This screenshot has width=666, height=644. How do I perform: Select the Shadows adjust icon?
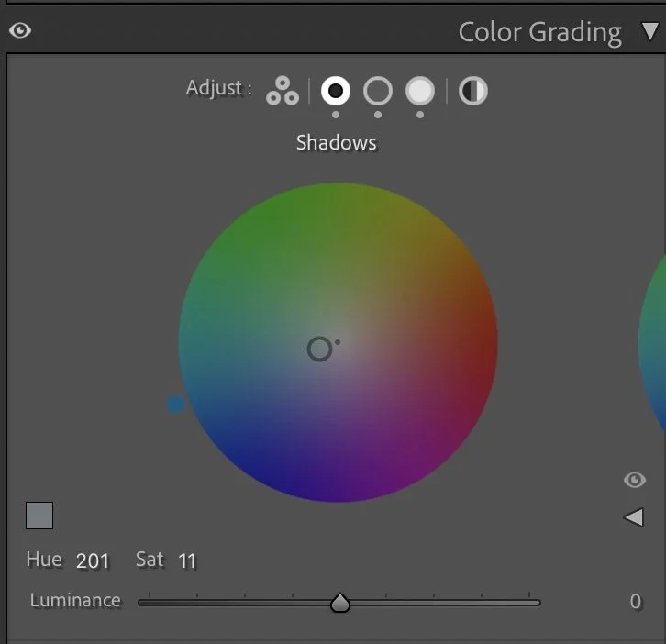[336, 91]
